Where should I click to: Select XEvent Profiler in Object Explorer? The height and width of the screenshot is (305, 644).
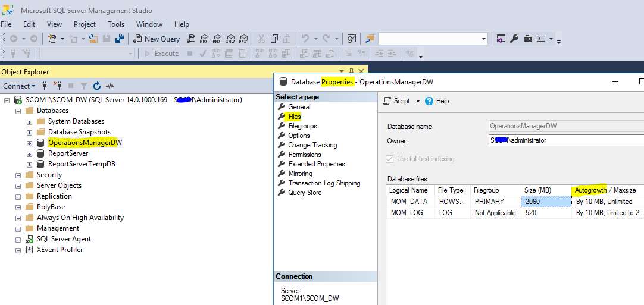(60, 250)
